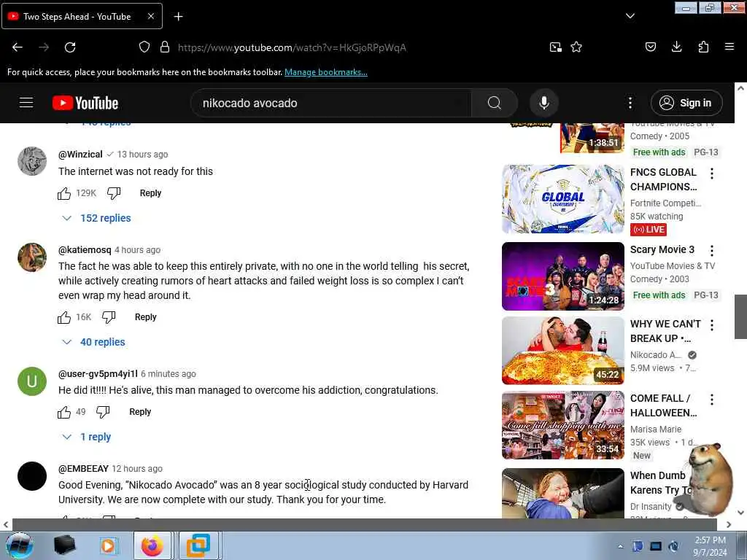
Task: Open the Scary Movie 3 title
Action: 662,249
